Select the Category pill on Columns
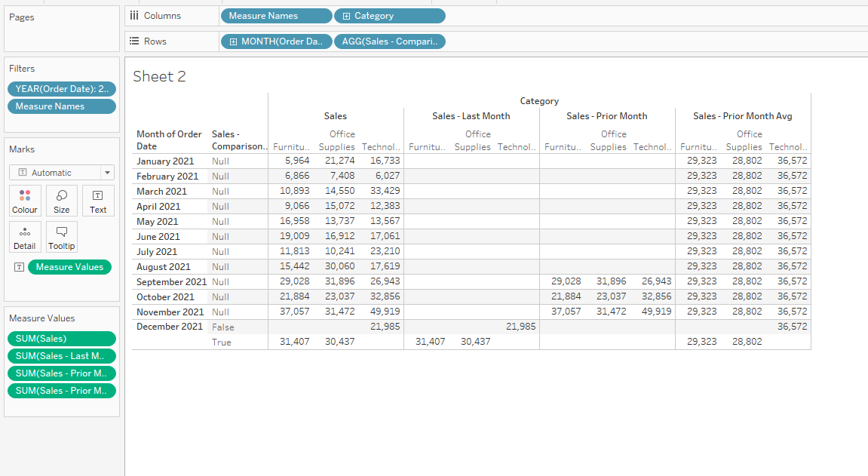This screenshot has width=868, height=476. (390, 16)
